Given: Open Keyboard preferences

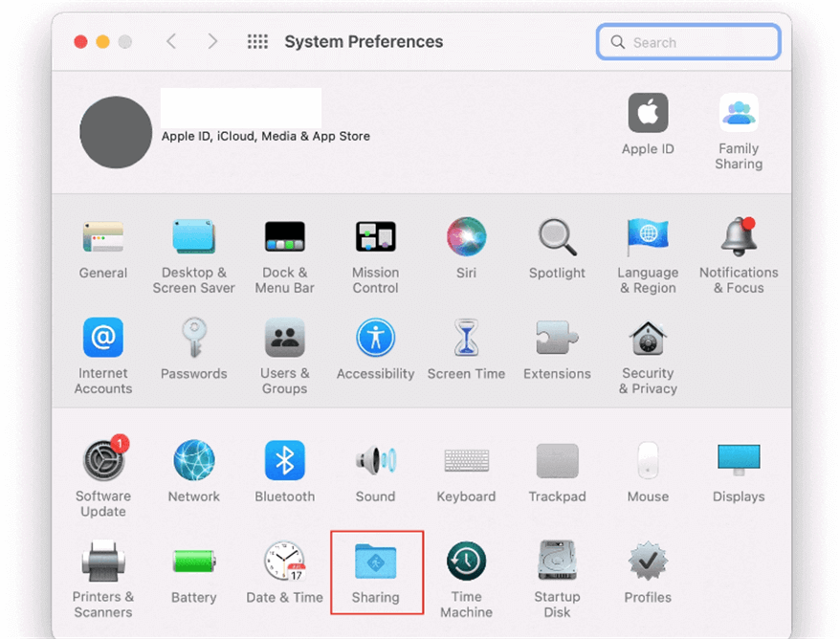Looking at the screenshot, I should 466,469.
